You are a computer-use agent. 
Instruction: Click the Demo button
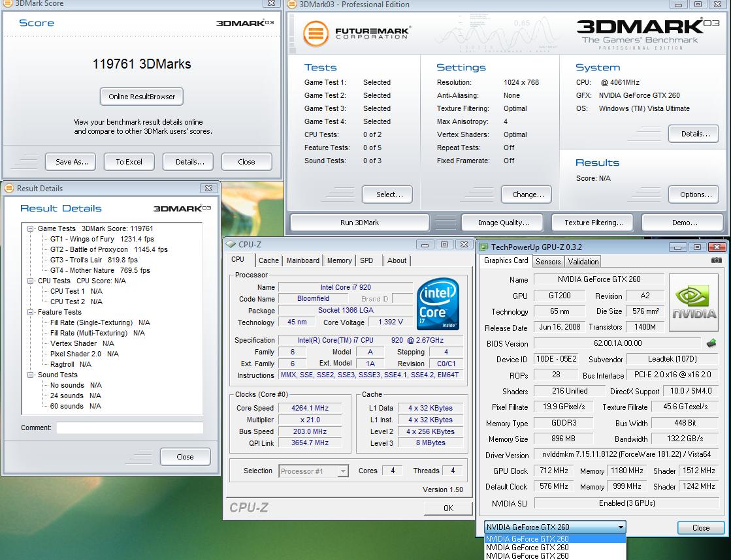(x=683, y=222)
